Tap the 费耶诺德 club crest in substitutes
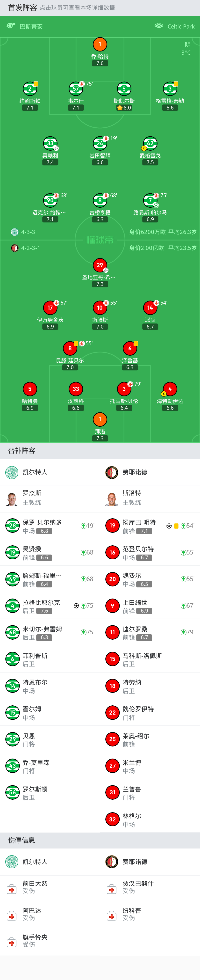This screenshot has width=200, height=980. [112, 472]
